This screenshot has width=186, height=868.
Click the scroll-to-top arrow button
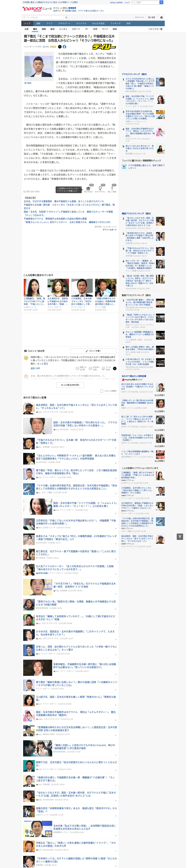(180, 536)
